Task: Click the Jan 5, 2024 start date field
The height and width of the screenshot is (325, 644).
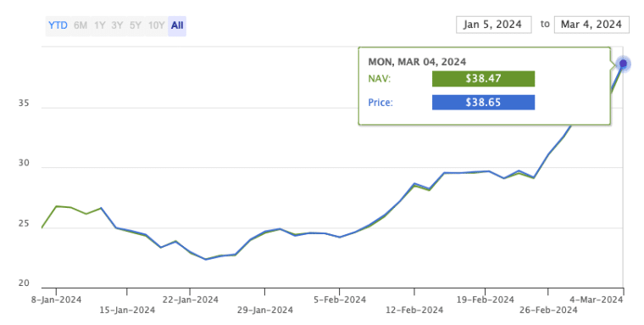Action: pos(493,25)
